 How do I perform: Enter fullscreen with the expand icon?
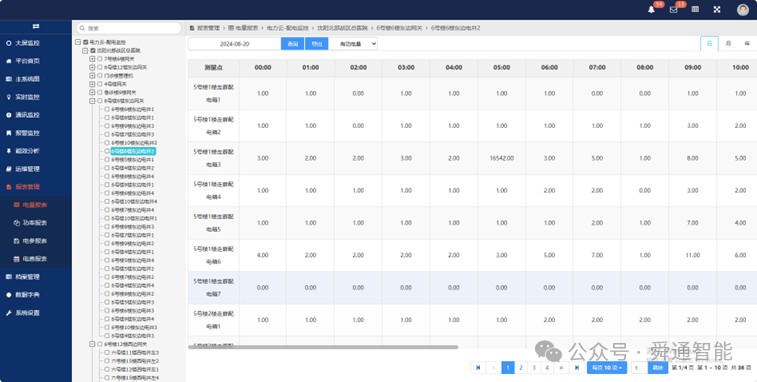coord(717,9)
